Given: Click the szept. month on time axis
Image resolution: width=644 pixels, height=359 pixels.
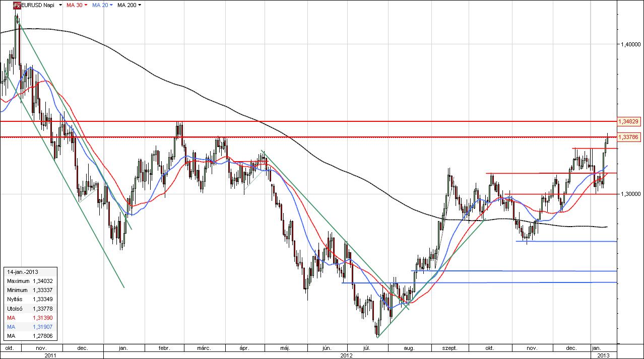Looking at the screenshot, I should pos(449,348).
